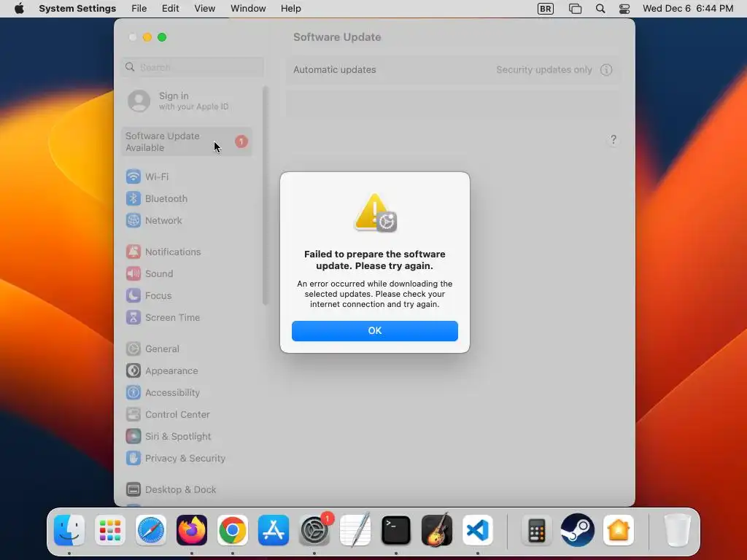Launch Safari from the Dock
Viewport: 747px width, 560px height.
(151, 530)
